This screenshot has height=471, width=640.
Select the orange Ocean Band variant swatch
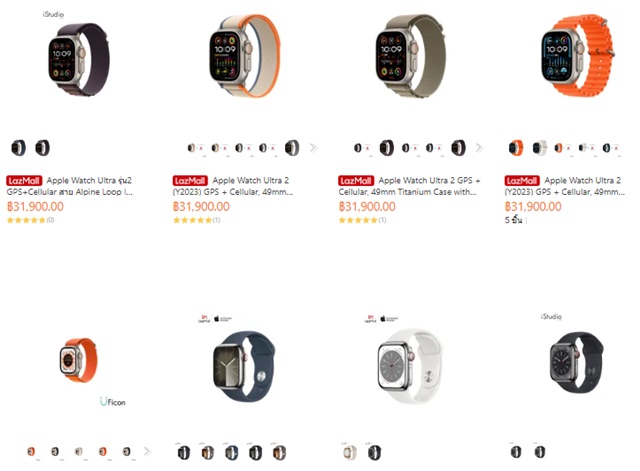point(516,148)
